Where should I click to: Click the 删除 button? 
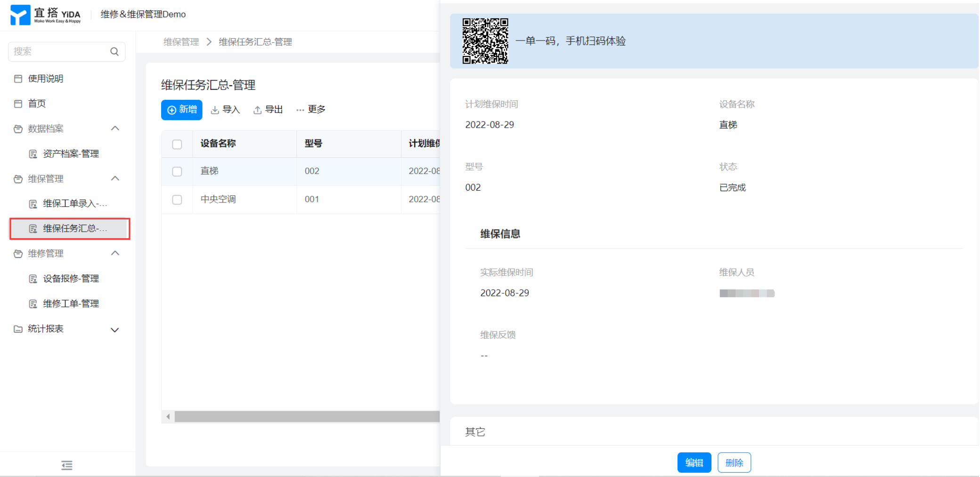[x=734, y=462]
